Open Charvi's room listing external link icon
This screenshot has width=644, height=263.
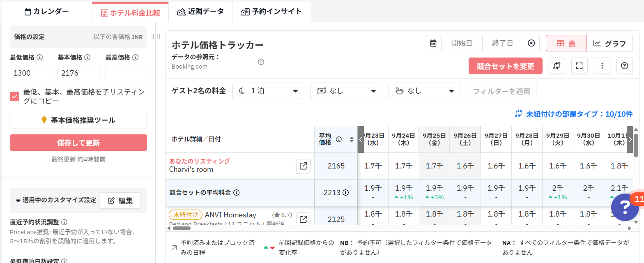[x=303, y=166]
